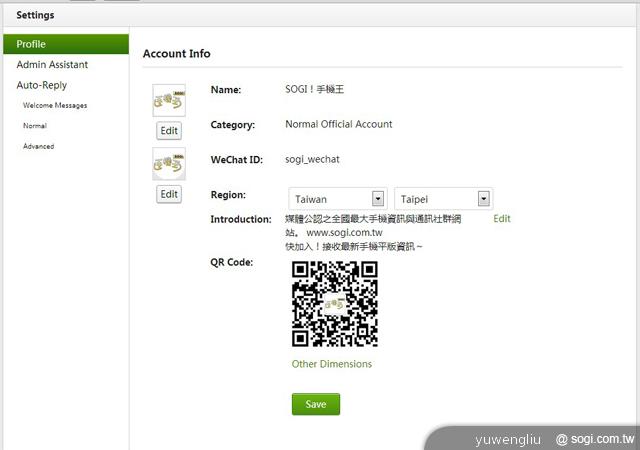Open the Profile settings section
Image resolution: width=640 pixels, height=450 pixels.
66,44
